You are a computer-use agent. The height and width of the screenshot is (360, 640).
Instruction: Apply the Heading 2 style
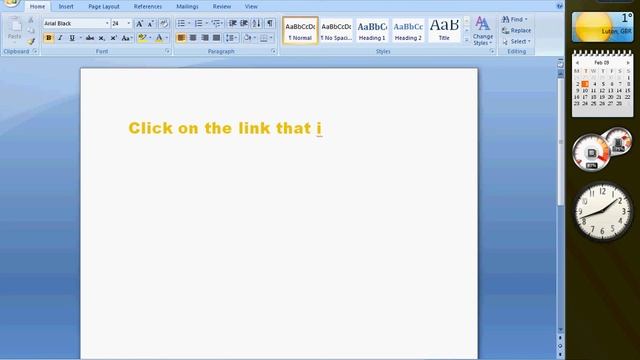point(408,30)
